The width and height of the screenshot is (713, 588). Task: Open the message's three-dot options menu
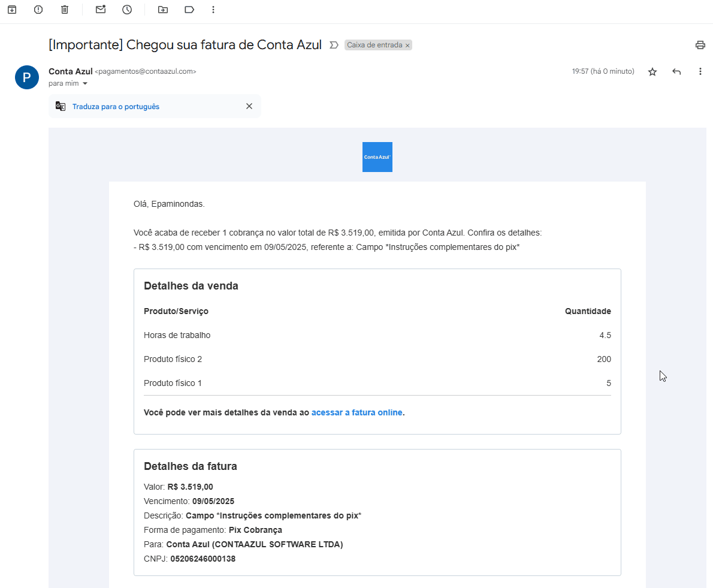(700, 71)
